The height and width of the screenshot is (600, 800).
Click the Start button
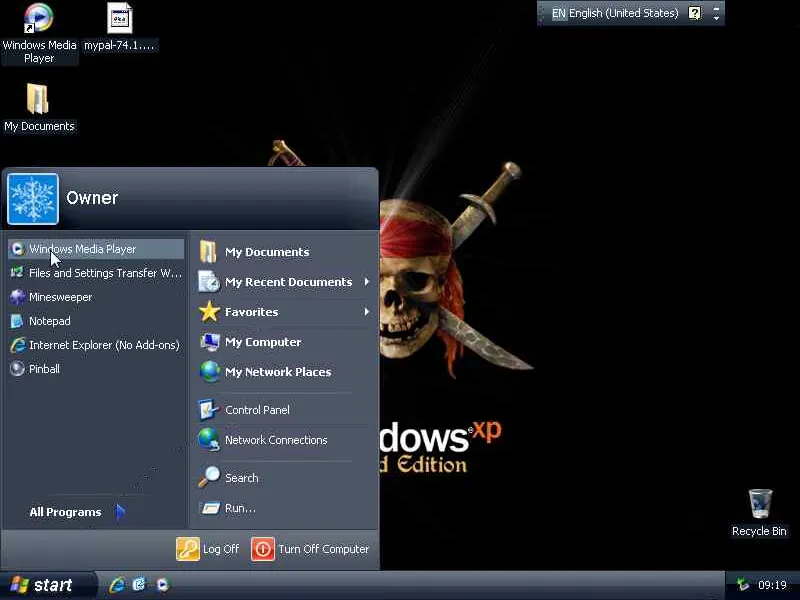(x=48, y=585)
